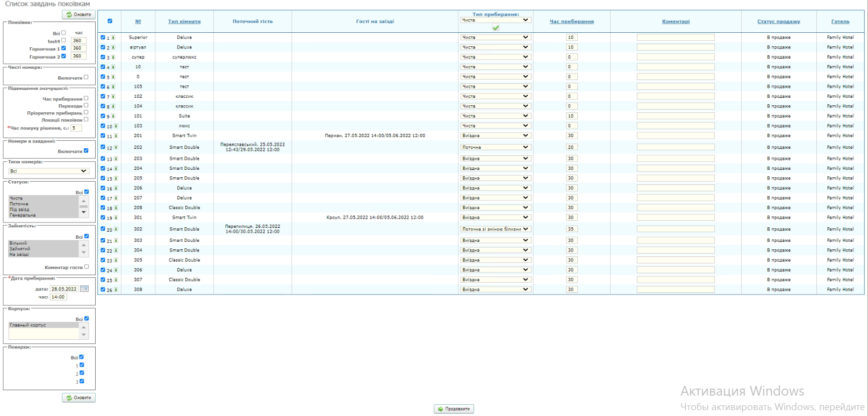The image size is (868, 416).
Task: Open the calendar icon beside the date field
Action: (84, 289)
